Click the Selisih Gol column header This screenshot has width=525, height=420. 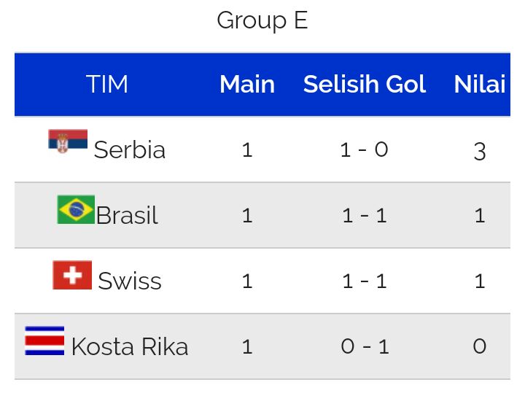click(365, 84)
